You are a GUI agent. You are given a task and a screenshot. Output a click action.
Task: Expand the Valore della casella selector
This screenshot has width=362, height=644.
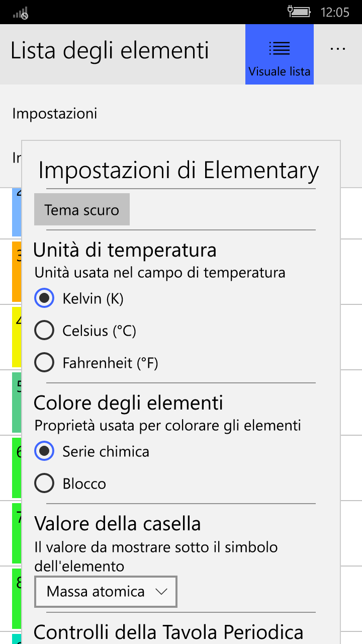click(x=106, y=592)
